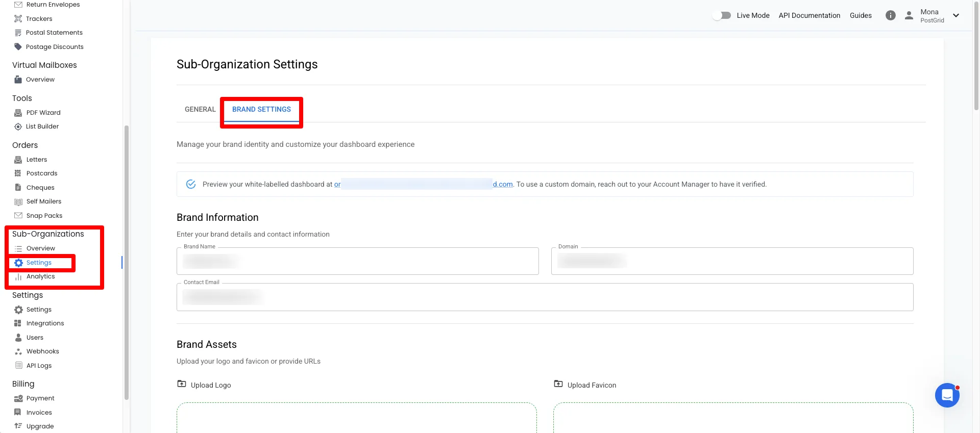
Task: Click the Upload Logo icon
Action: pos(182,384)
